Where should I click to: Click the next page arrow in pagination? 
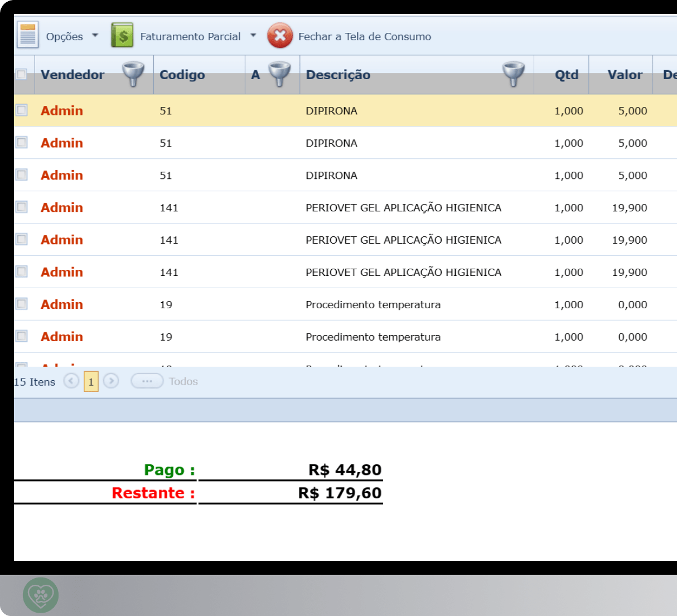(x=110, y=381)
